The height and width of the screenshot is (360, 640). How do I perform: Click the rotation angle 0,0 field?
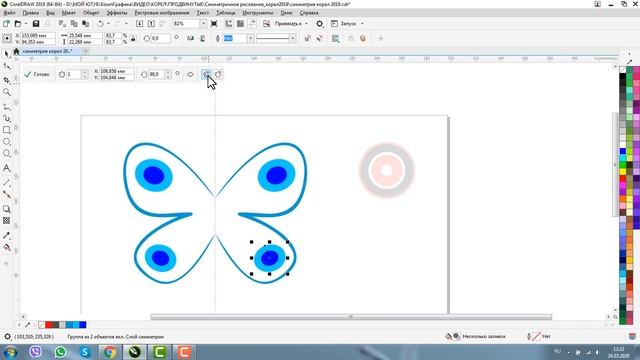(x=160, y=38)
